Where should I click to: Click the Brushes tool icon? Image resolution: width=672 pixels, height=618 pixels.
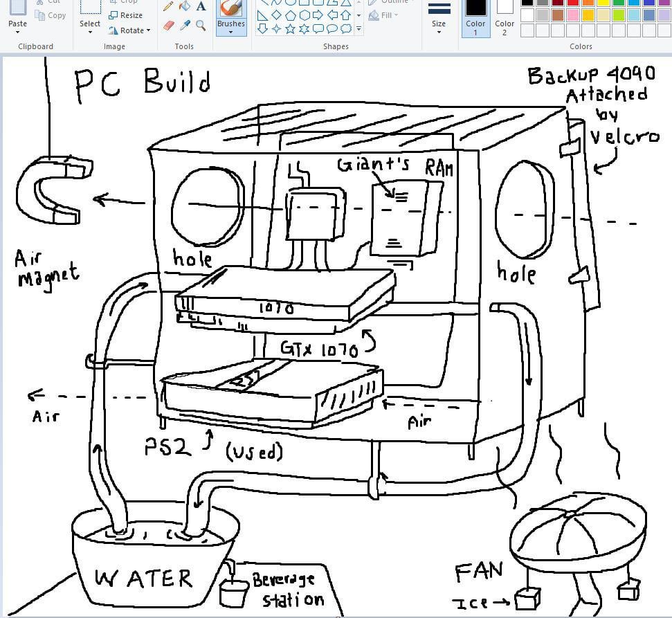[230, 10]
